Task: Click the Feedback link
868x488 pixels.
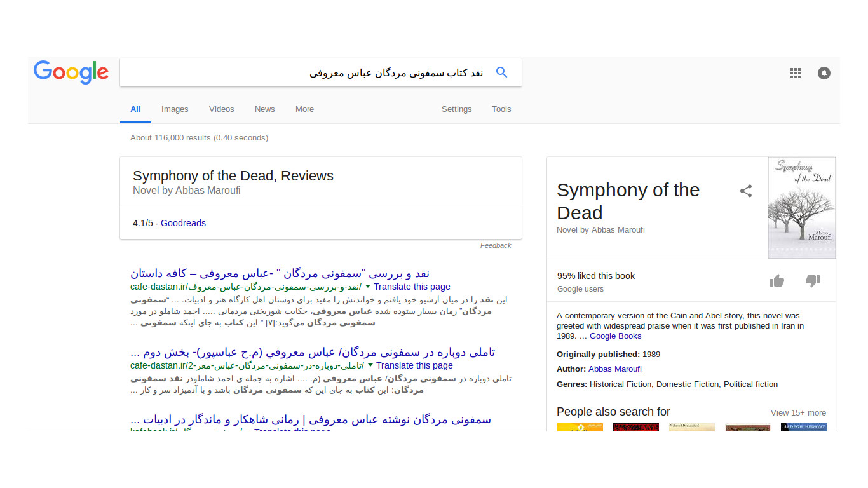Action: pos(496,245)
